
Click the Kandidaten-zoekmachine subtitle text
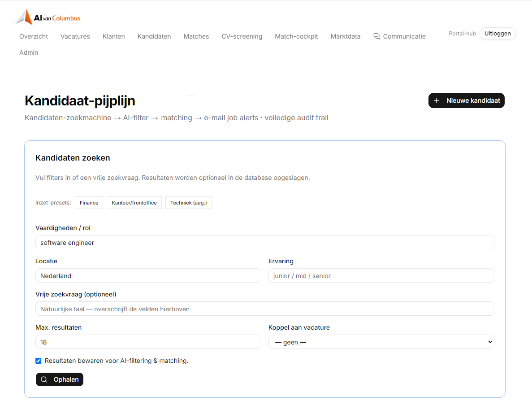pyautogui.click(x=177, y=118)
